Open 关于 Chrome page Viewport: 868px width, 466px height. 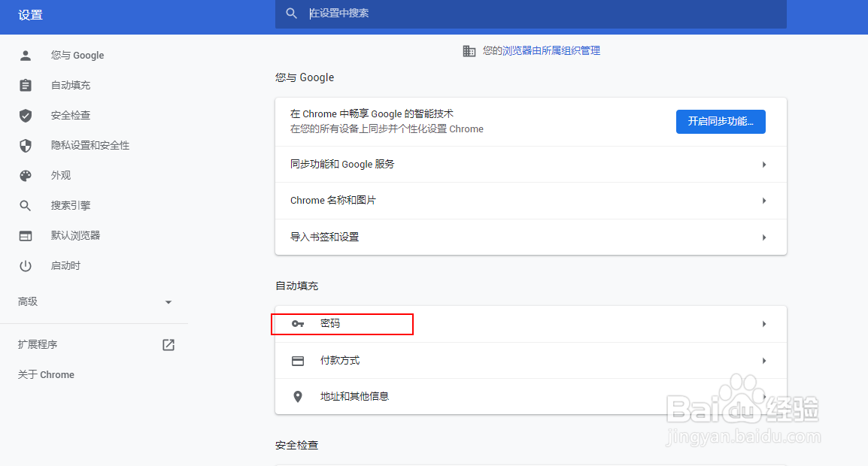pyautogui.click(x=46, y=375)
